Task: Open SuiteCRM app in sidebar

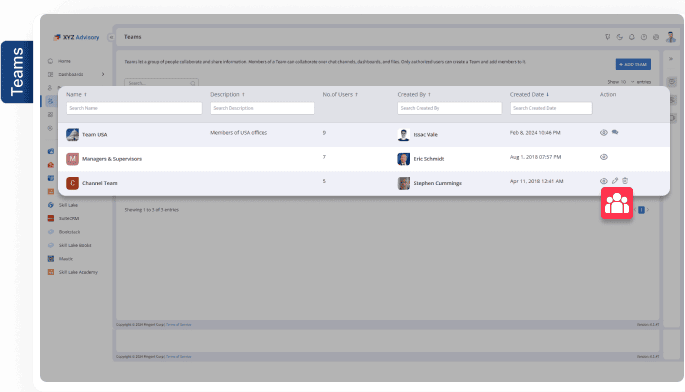Action: pyautogui.click(x=69, y=219)
